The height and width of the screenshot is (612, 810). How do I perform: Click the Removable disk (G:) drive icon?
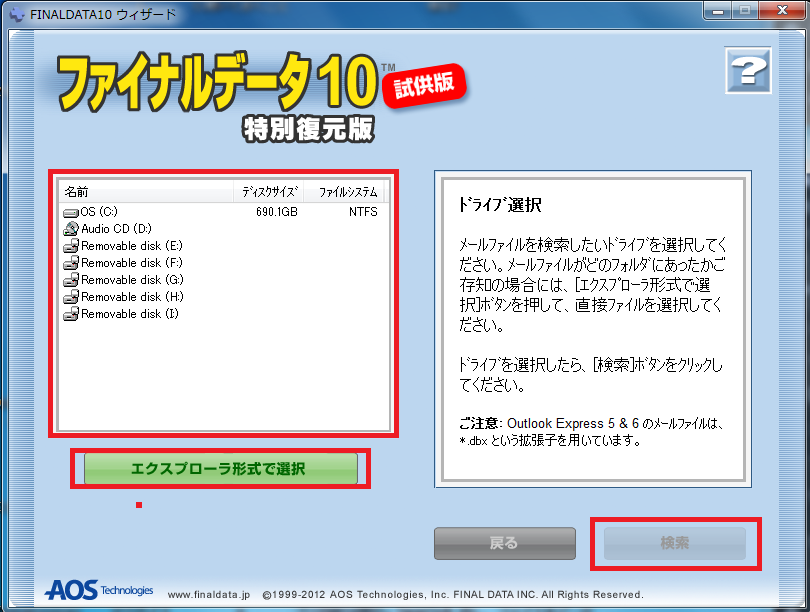point(71,280)
